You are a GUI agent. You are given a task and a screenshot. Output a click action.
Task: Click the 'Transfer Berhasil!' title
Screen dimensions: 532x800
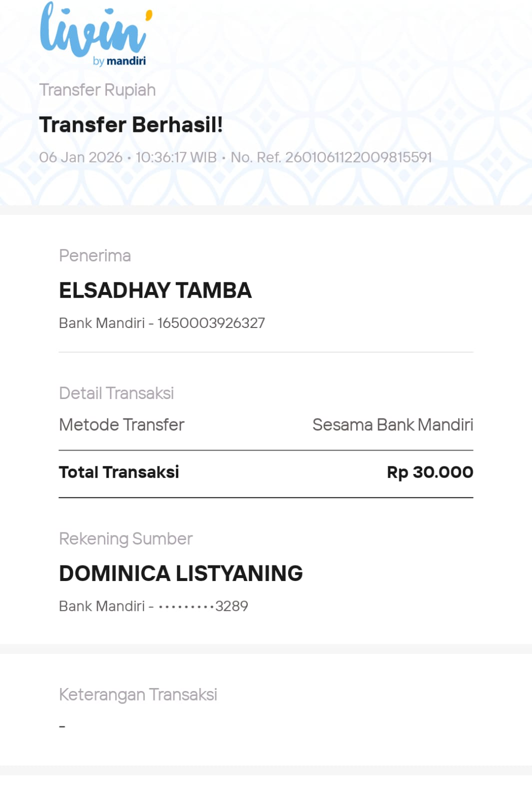click(x=131, y=124)
